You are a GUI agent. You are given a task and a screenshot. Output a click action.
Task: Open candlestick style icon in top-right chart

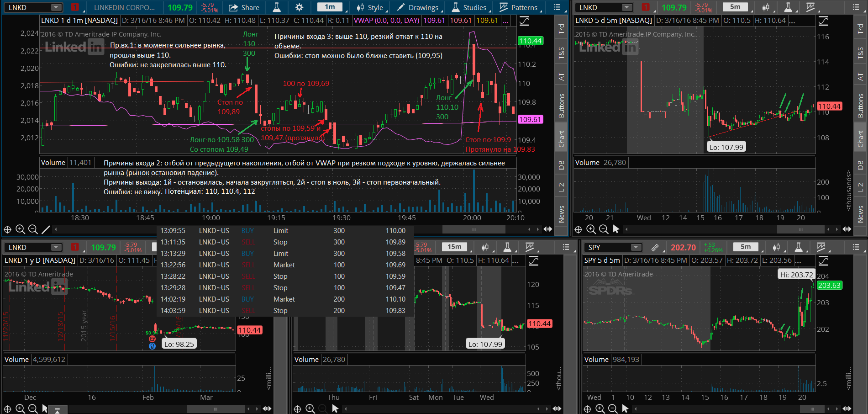tap(766, 7)
